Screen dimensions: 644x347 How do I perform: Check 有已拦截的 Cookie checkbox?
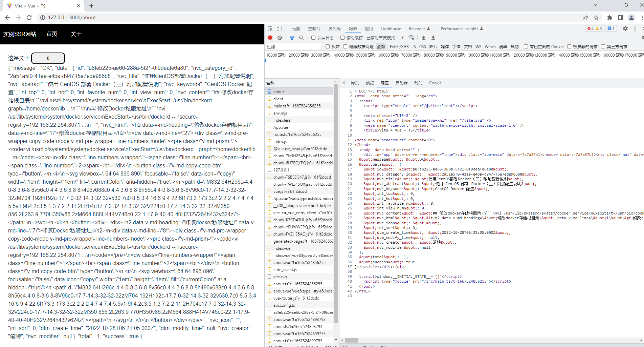pyautogui.click(x=526, y=46)
